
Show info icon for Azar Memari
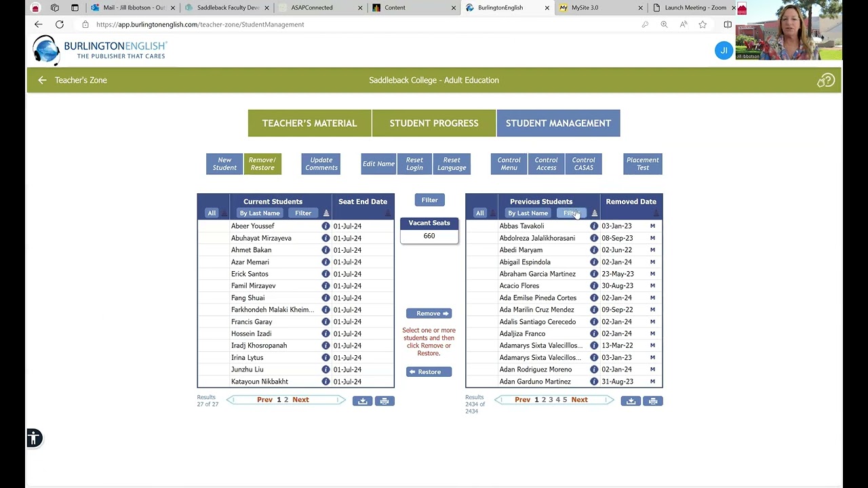(325, 262)
